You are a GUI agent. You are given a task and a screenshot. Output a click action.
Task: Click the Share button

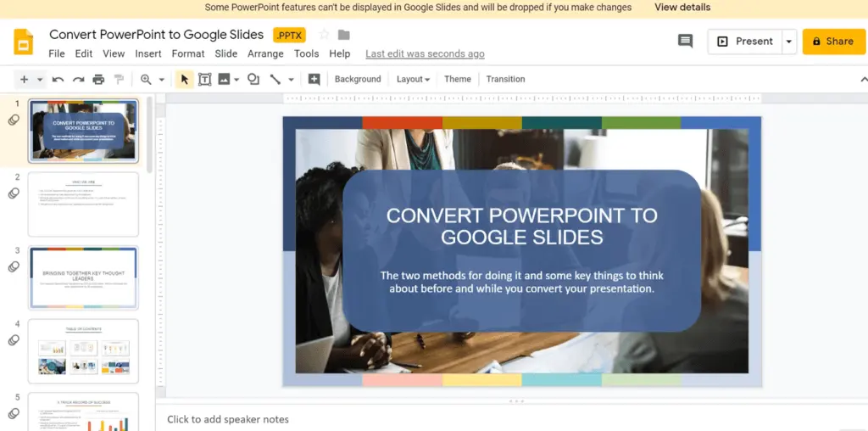tap(834, 42)
